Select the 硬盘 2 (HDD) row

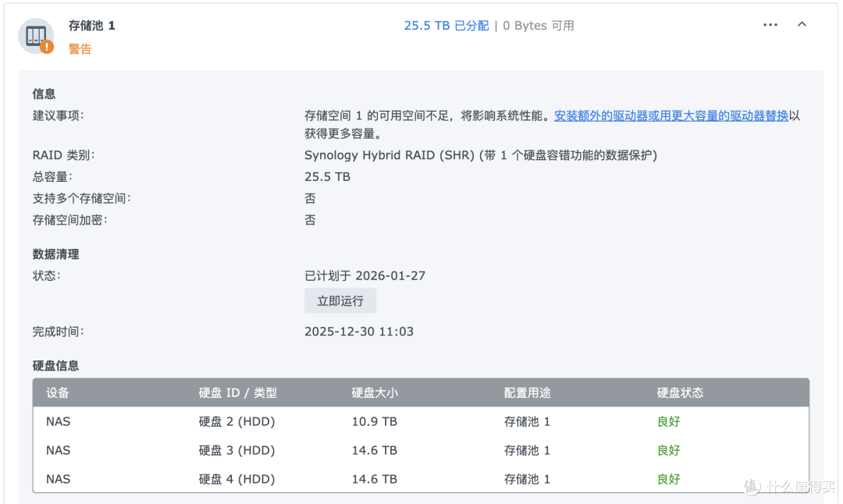pos(421,421)
